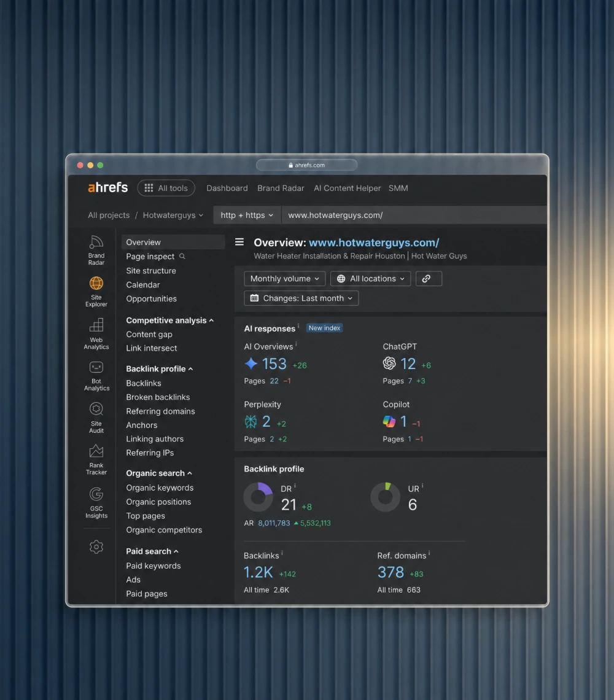Viewport: 614px width, 700px height.
Task: Select Site structure in side menu
Action: [x=151, y=271]
